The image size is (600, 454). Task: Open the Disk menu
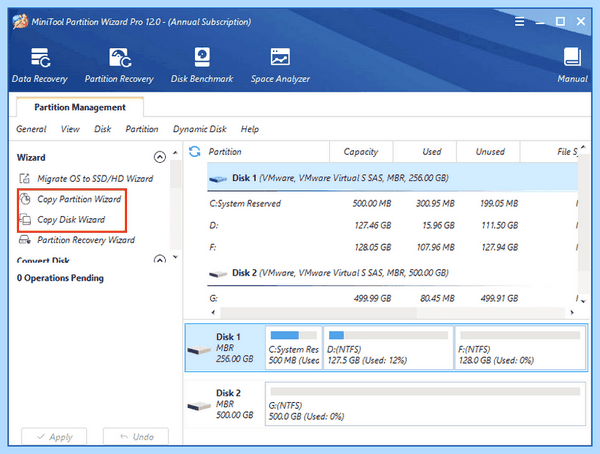[103, 129]
